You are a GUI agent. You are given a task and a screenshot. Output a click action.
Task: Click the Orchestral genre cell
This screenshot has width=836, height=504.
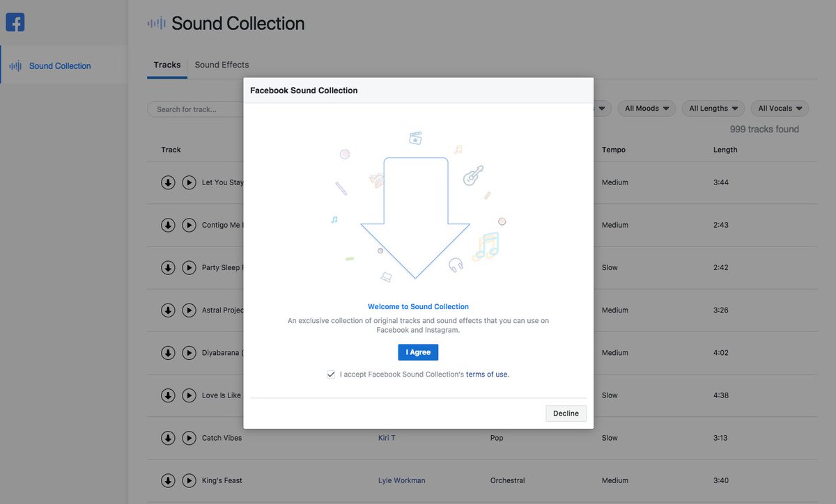(x=508, y=480)
